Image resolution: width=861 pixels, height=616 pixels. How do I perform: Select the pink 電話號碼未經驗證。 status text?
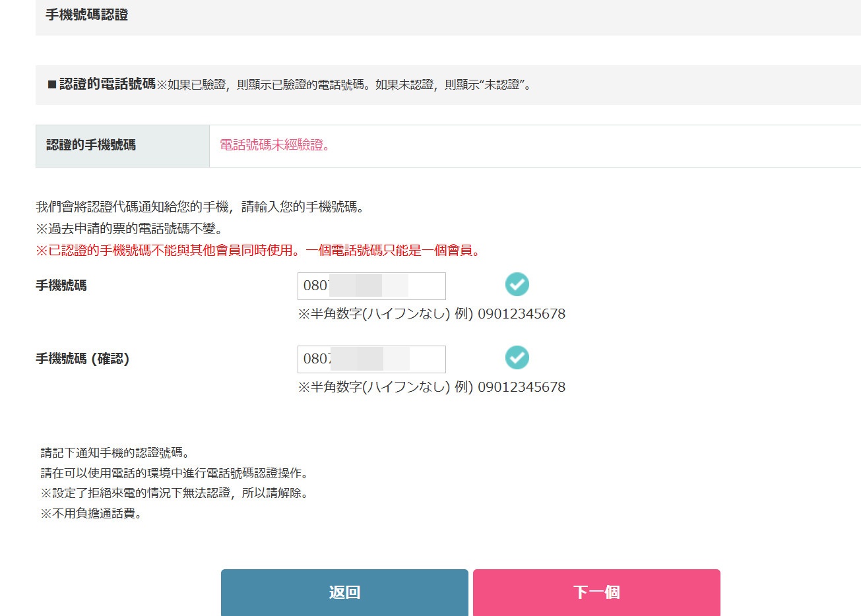(275, 145)
